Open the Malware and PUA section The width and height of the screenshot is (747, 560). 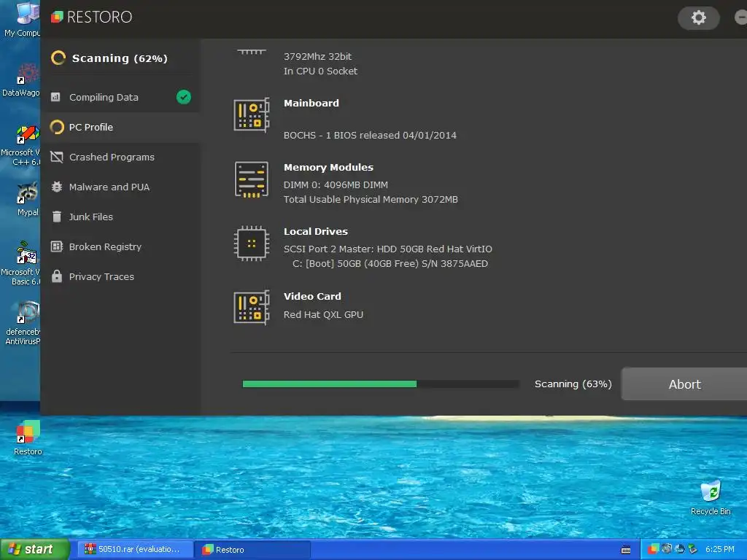click(120, 187)
